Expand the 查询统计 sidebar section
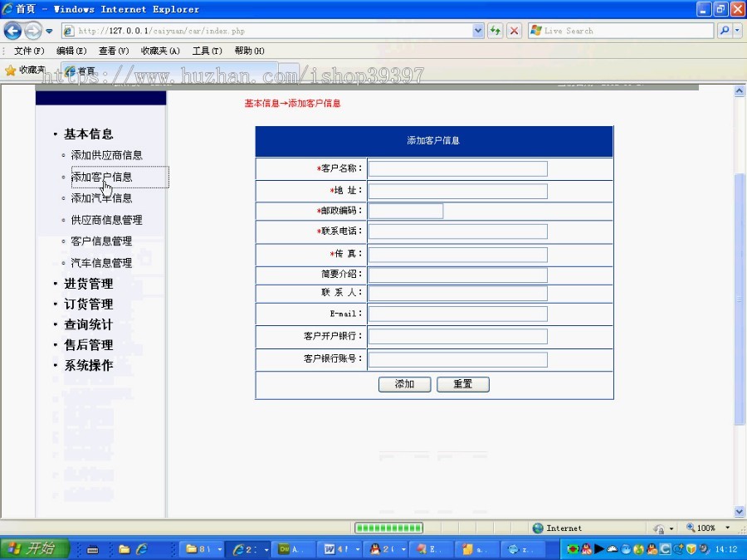 (x=89, y=324)
